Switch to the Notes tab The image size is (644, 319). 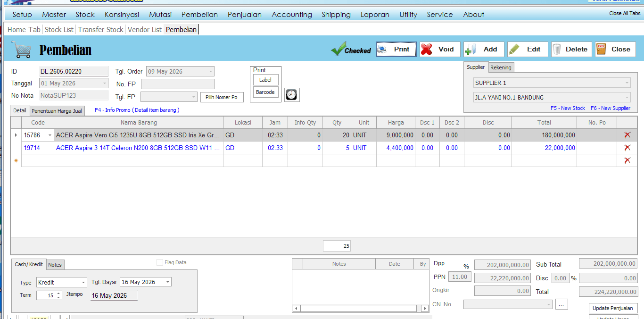tap(55, 265)
